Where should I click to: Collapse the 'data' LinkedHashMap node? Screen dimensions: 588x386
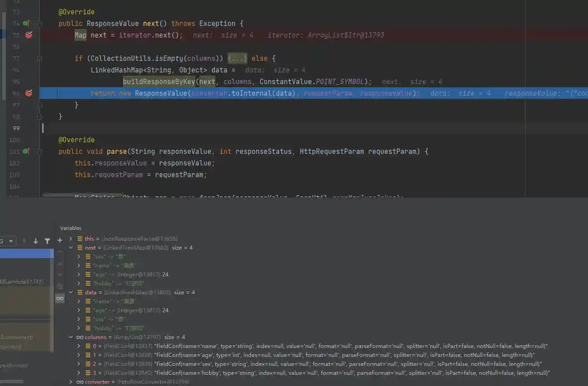point(71,293)
